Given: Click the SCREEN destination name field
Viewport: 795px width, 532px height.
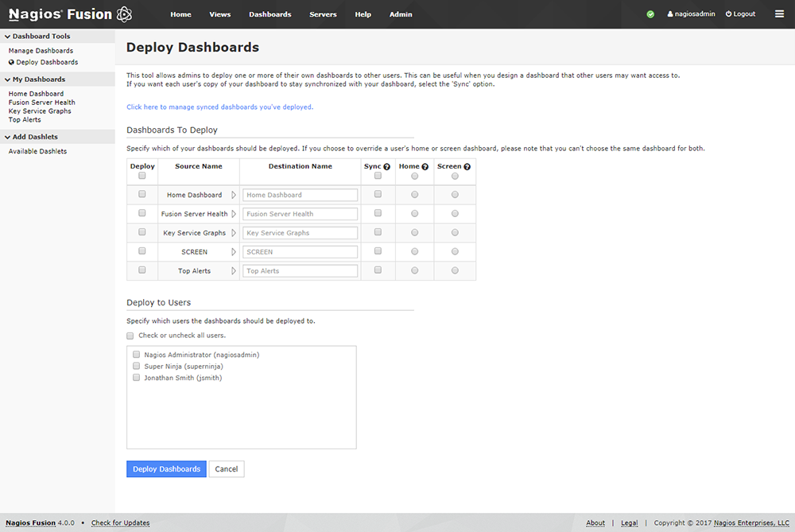Looking at the screenshot, I should [x=300, y=252].
